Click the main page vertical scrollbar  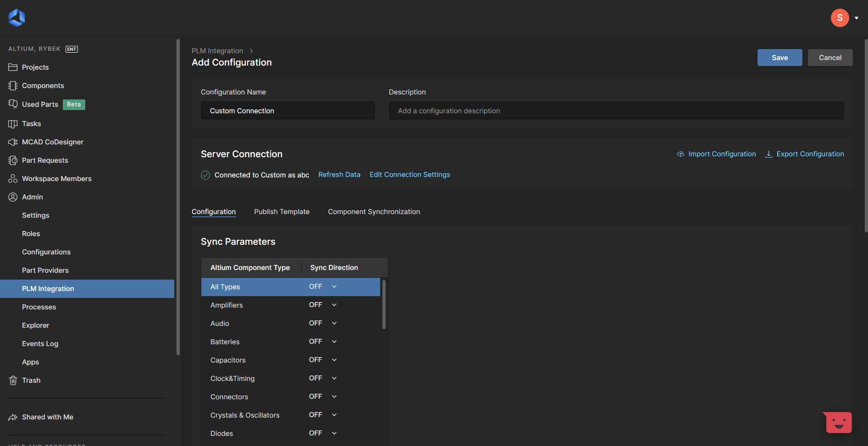[x=866, y=135]
